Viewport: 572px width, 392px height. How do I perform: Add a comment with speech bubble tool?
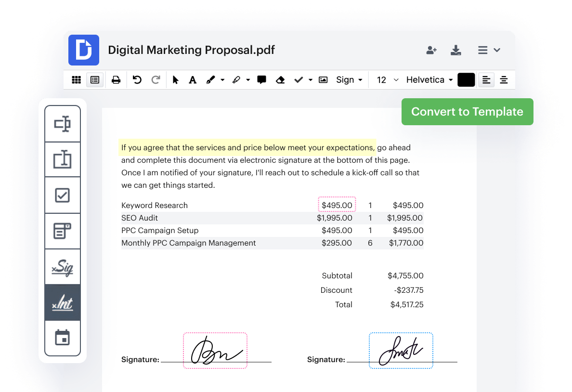[261, 80]
